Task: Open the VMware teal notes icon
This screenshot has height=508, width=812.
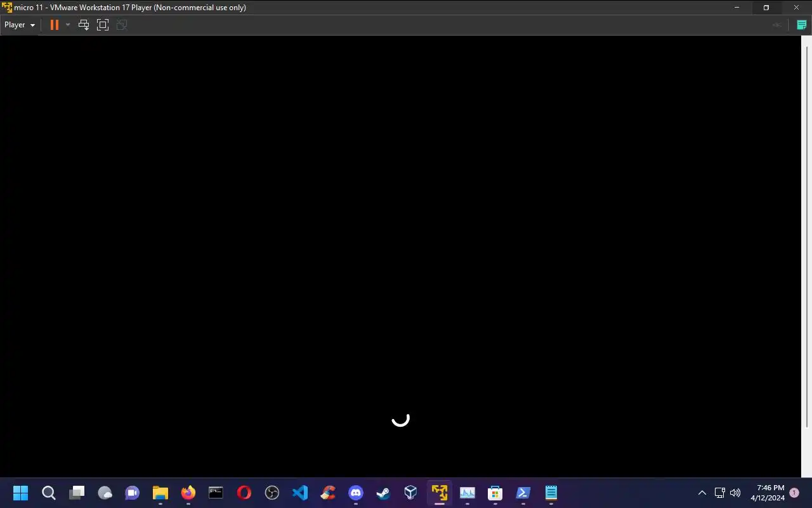Action: 802,25
